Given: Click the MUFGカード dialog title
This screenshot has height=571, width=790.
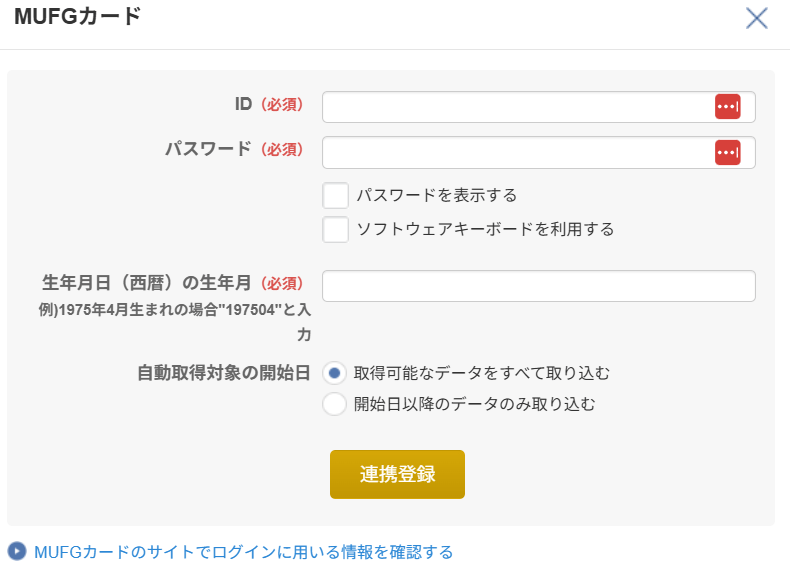Looking at the screenshot, I should point(78,17).
